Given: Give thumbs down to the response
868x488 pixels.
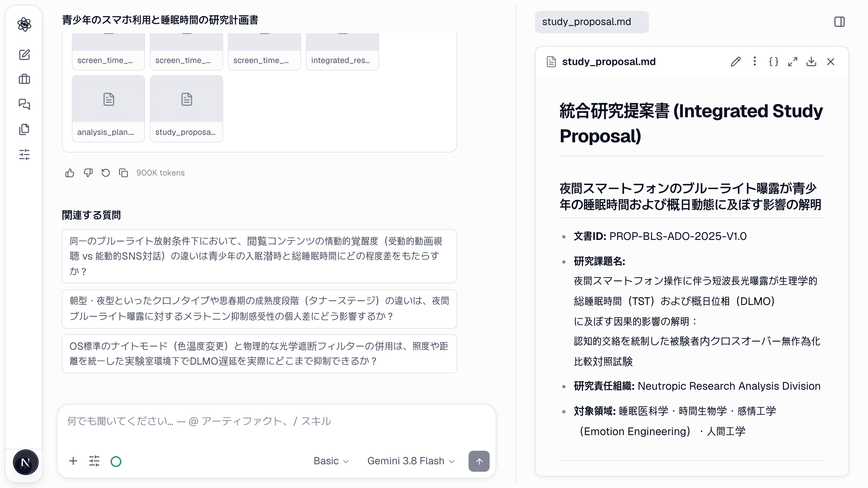Looking at the screenshot, I should [x=88, y=173].
